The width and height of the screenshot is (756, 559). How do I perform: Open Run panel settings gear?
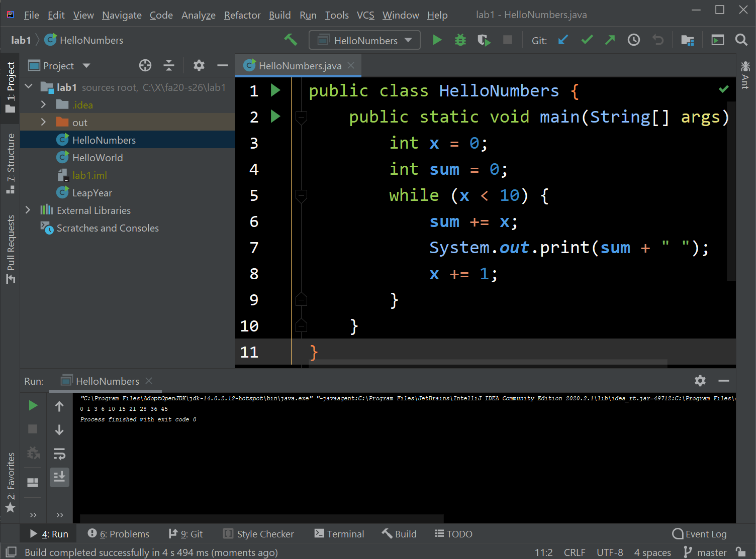pos(700,381)
